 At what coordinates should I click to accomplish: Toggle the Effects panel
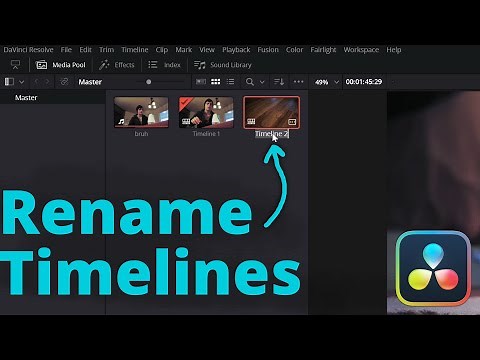pyautogui.click(x=116, y=65)
